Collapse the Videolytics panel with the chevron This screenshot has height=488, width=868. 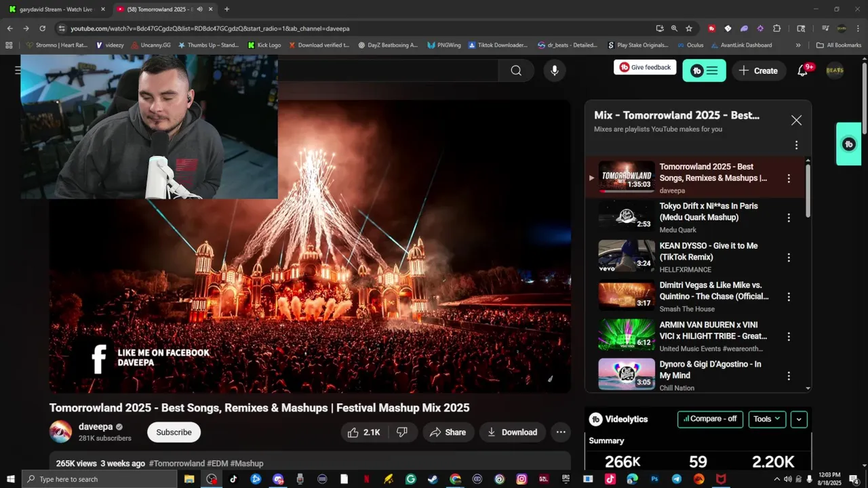pyautogui.click(x=799, y=419)
